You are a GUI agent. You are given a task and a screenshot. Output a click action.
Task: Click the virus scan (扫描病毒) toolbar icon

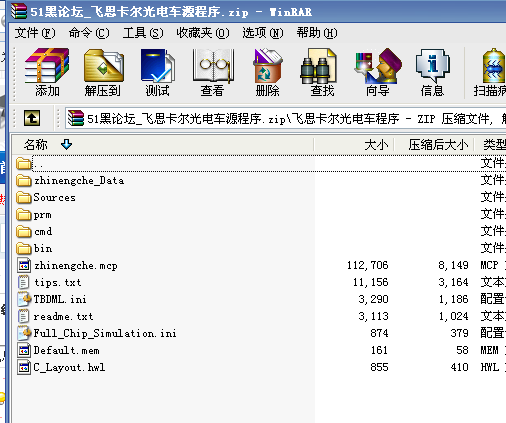[x=493, y=65]
